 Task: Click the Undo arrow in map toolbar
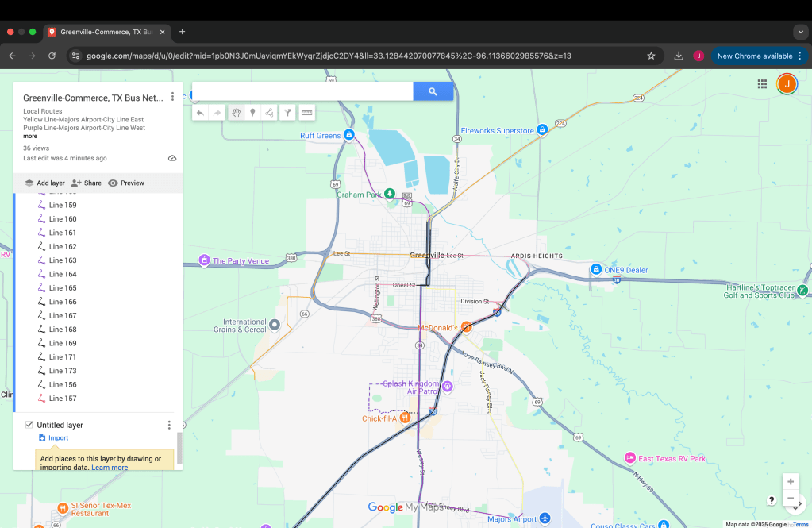(200, 113)
